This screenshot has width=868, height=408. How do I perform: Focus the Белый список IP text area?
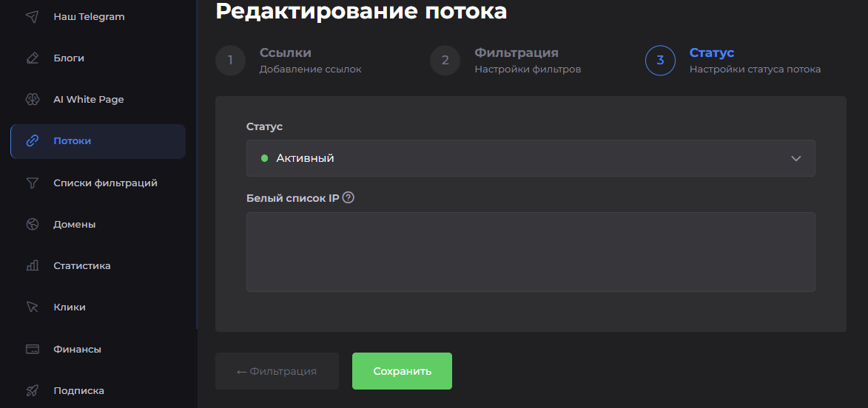tap(531, 252)
